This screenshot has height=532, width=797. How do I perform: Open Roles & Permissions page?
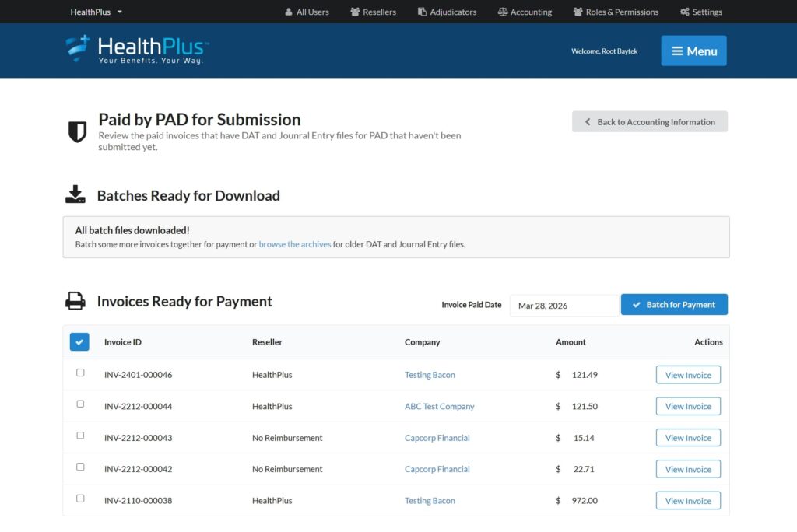(x=616, y=12)
